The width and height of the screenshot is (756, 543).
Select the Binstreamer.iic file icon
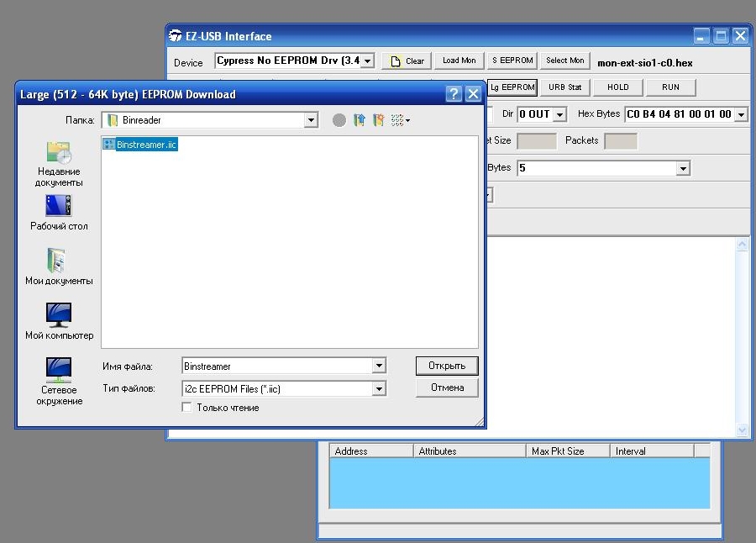(109, 145)
